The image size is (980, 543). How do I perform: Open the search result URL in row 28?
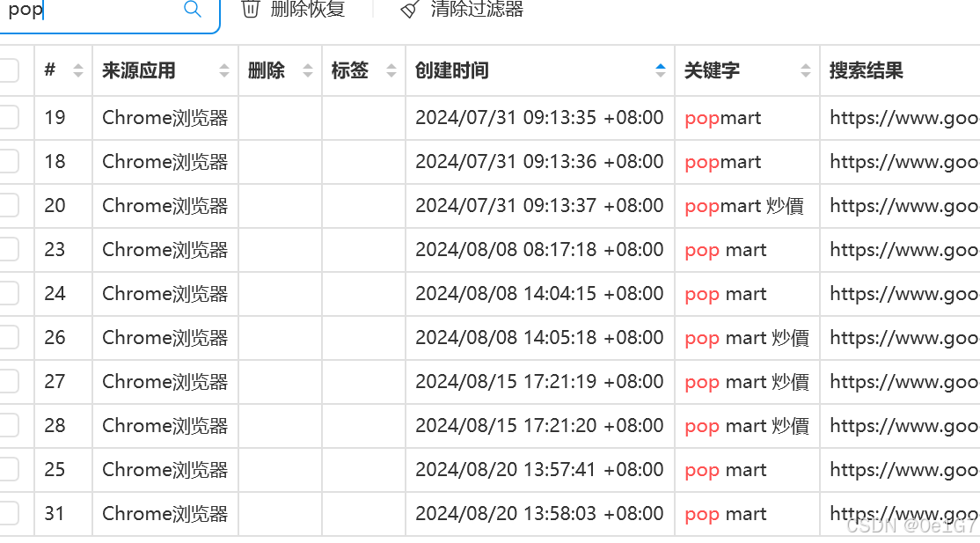(x=904, y=425)
